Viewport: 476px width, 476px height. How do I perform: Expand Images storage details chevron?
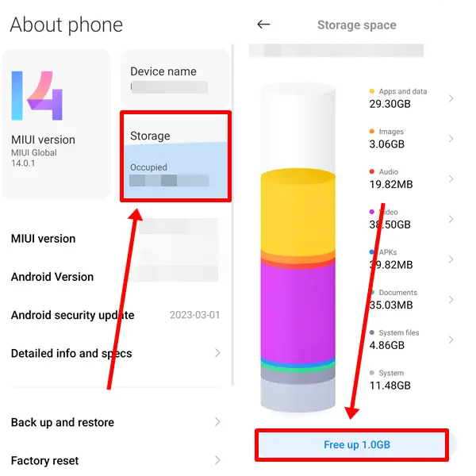(x=451, y=139)
